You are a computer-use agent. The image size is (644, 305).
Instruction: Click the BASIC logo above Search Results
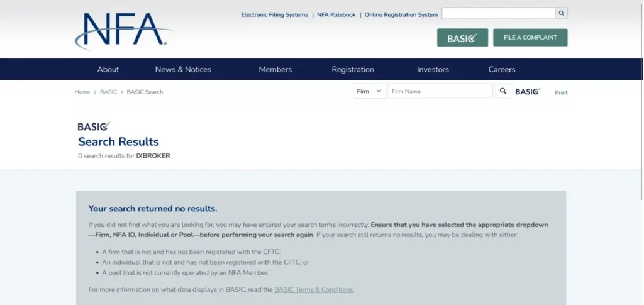(94, 126)
